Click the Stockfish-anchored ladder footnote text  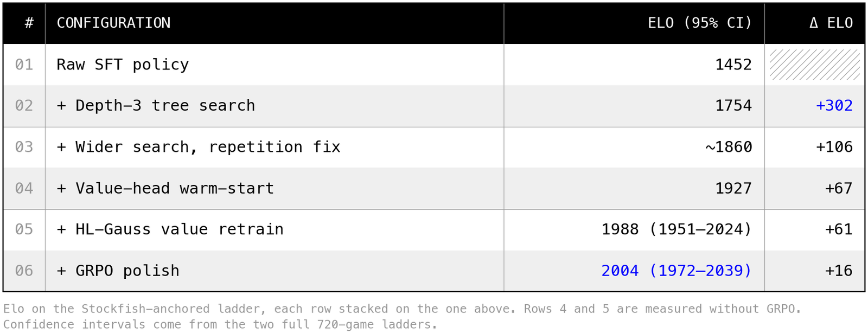(402, 317)
